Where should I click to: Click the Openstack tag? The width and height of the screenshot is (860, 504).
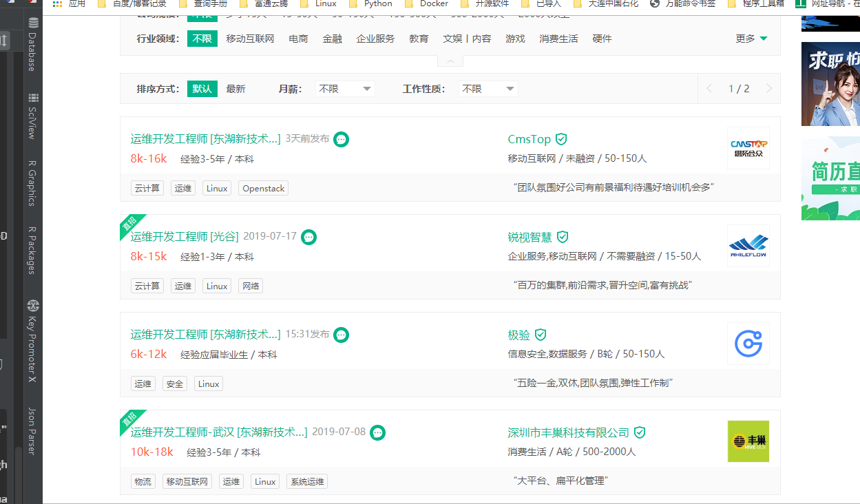(264, 188)
